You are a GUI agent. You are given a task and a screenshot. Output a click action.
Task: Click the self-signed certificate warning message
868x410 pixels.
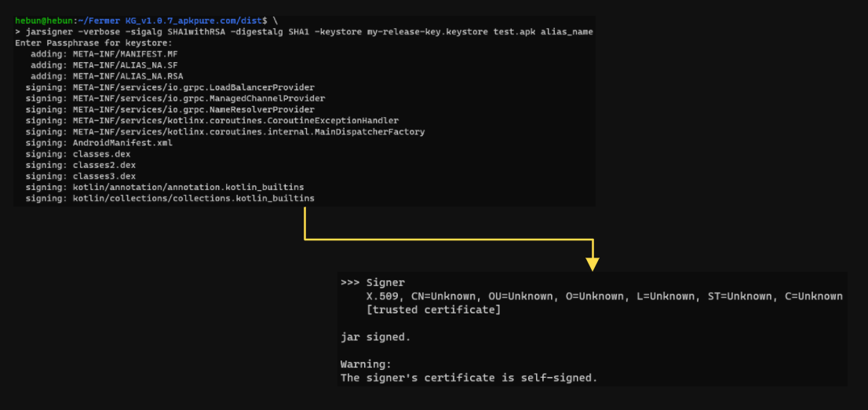[x=469, y=378]
